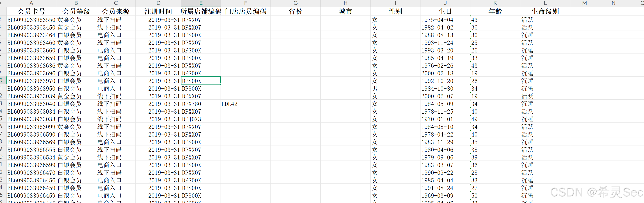The image size is (644, 203).
Task: Select column C header
Action: click(x=116, y=3)
